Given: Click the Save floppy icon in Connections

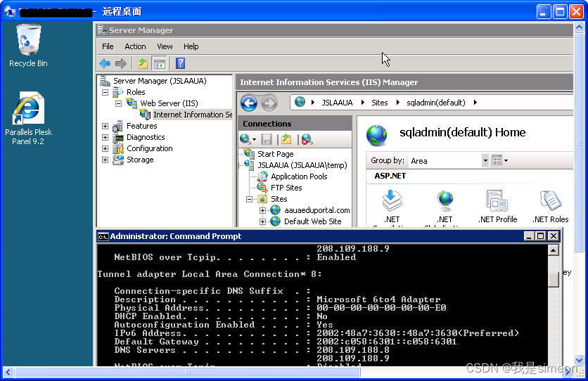Looking at the screenshot, I should [267, 139].
